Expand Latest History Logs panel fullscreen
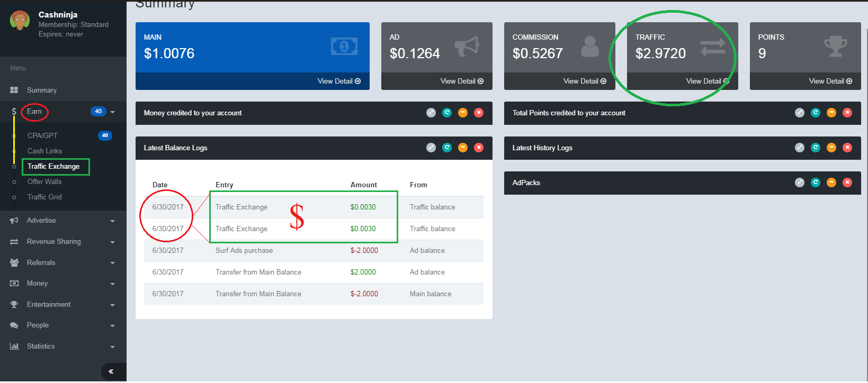This screenshot has height=383, width=868. (800, 148)
